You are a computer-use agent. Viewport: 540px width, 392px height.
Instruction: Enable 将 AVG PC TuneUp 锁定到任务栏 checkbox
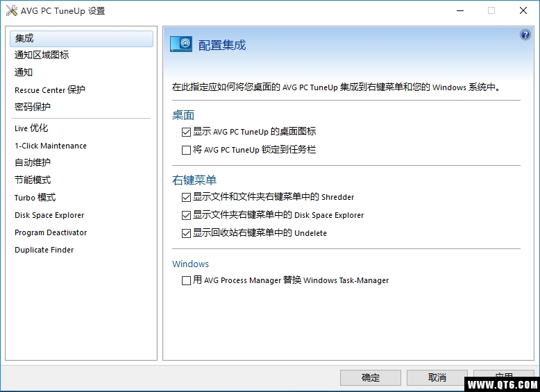186,150
